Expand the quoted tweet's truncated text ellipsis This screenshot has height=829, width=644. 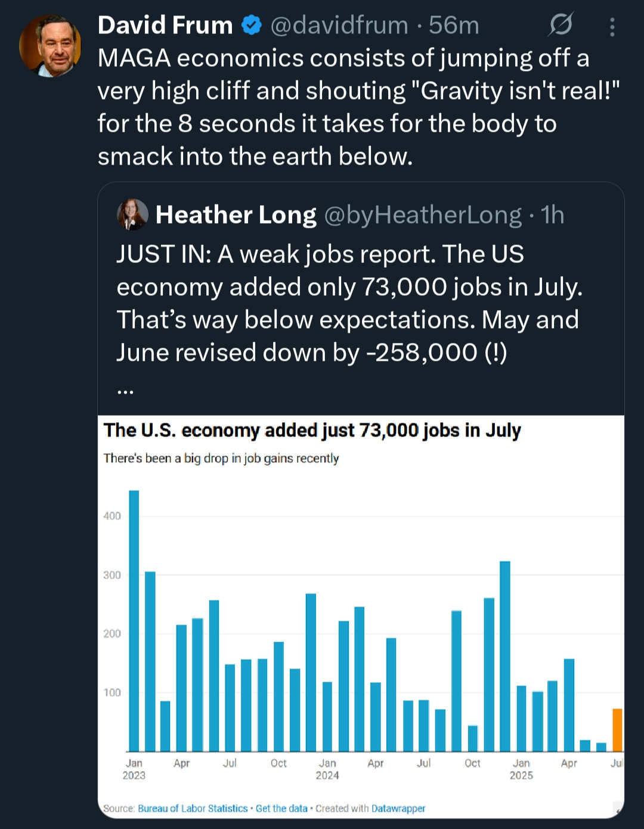click(x=126, y=390)
